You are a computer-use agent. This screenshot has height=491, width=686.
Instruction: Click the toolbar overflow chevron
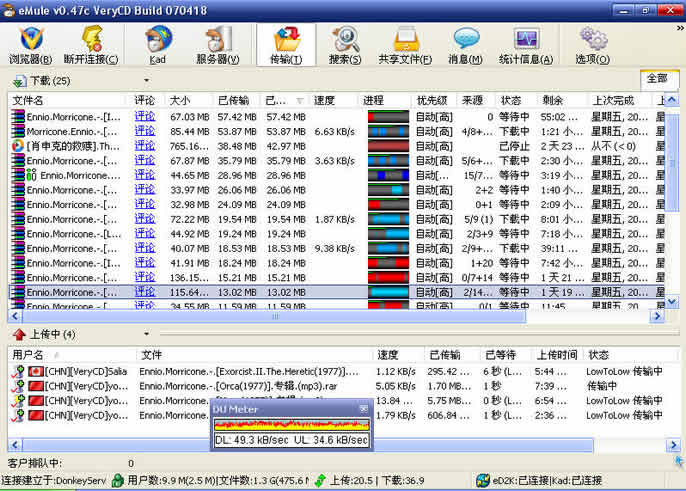(680, 28)
